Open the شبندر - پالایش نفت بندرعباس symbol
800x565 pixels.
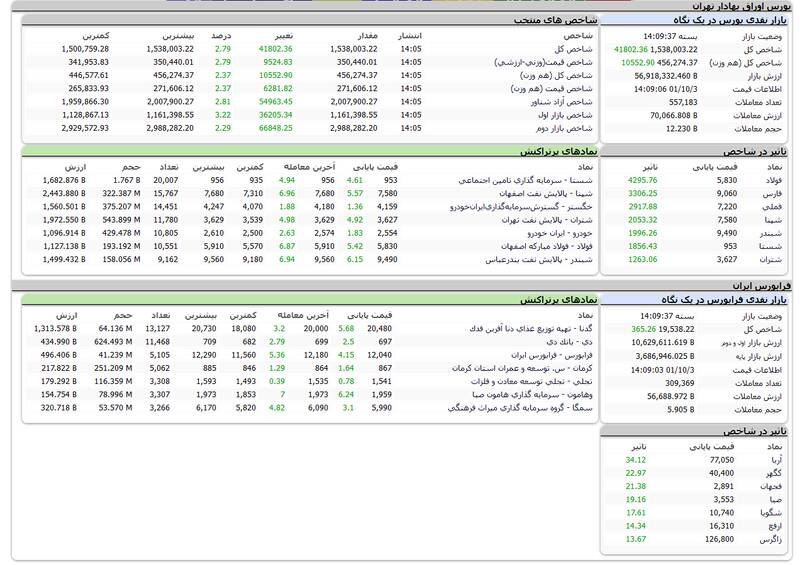click(x=539, y=260)
